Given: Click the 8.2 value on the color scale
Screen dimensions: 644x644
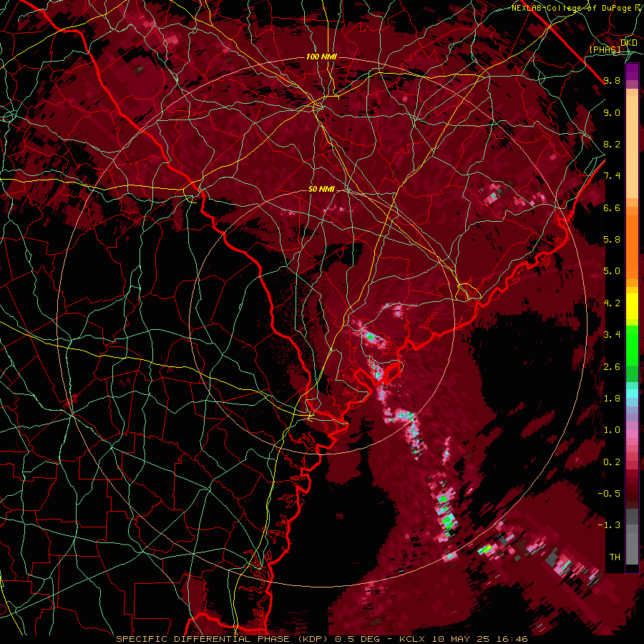Looking at the screenshot, I should [612, 144].
